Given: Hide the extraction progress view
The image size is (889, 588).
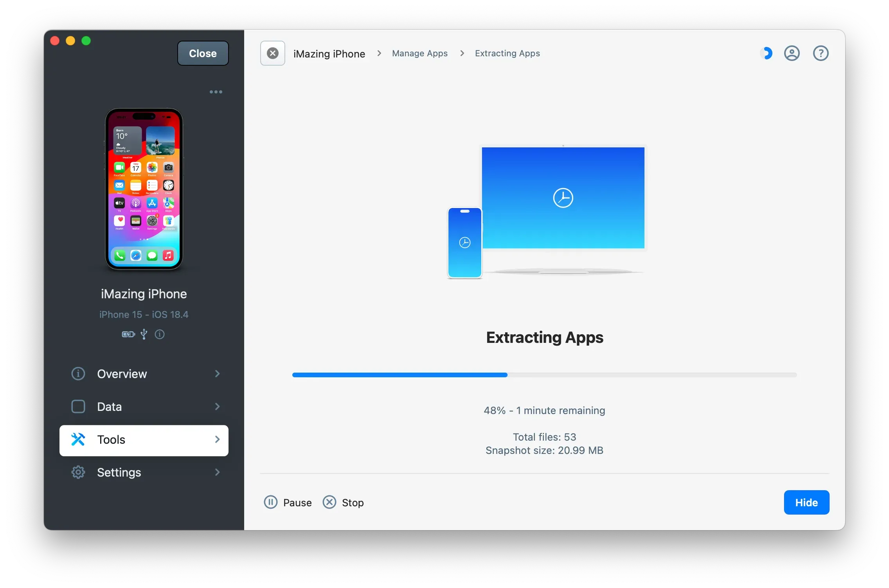Looking at the screenshot, I should click(x=806, y=502).
